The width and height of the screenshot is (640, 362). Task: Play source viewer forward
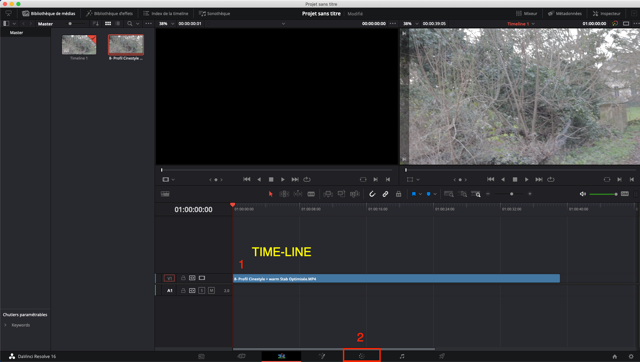[283, 180]
